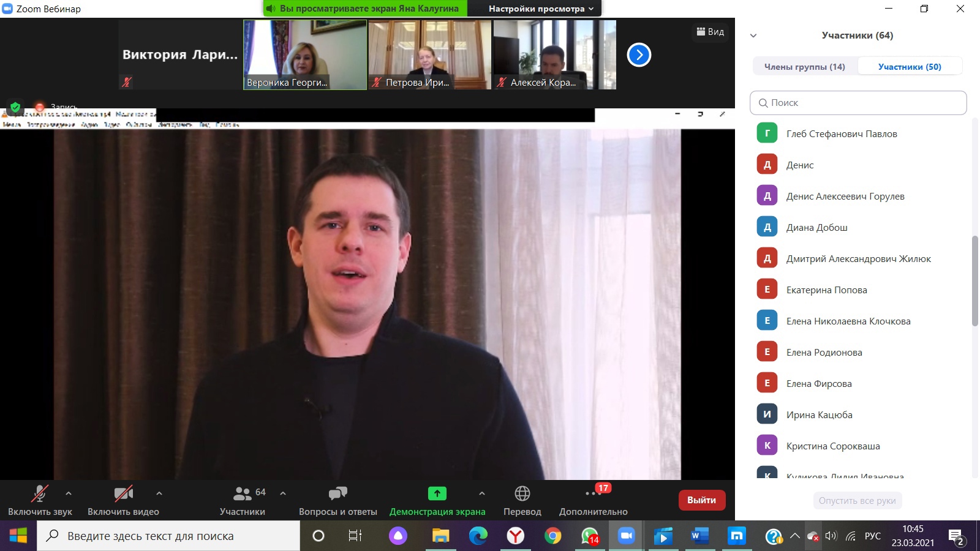Unmute microphone with Включить звук

[40, 493]
